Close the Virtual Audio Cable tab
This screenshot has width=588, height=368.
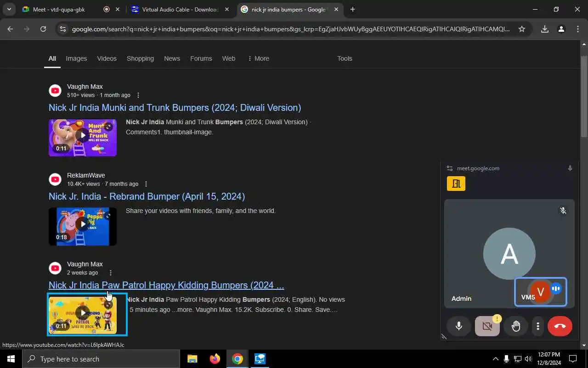(x=227, y=9)
